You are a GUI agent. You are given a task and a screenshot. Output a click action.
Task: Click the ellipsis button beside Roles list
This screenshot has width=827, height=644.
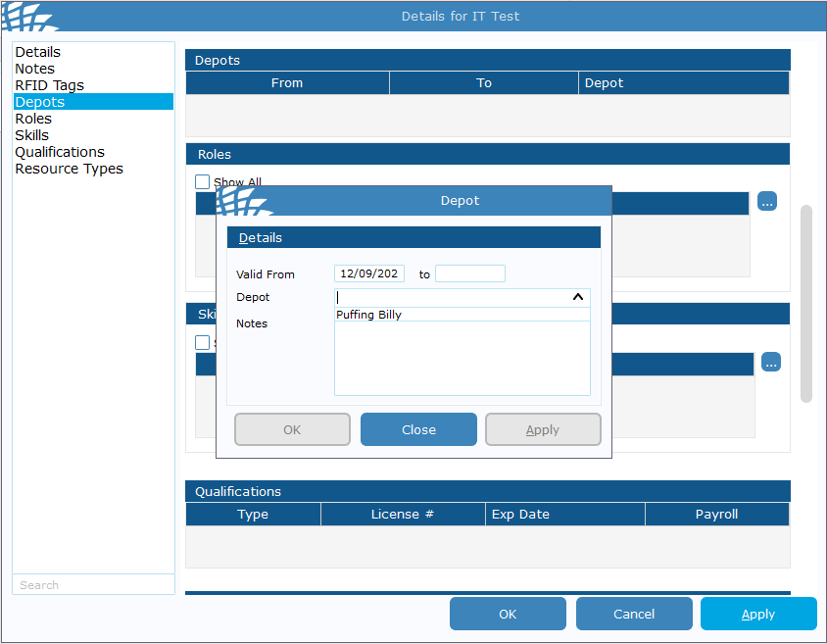[767, 202]
